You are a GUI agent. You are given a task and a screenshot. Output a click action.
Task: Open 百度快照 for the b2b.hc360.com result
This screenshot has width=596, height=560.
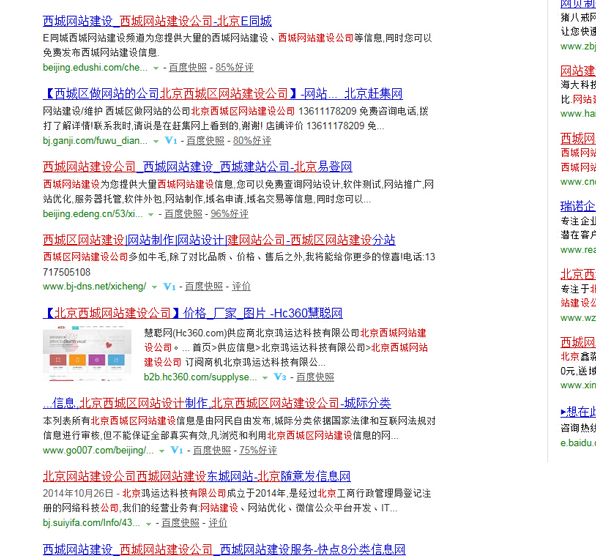[315, 377]
